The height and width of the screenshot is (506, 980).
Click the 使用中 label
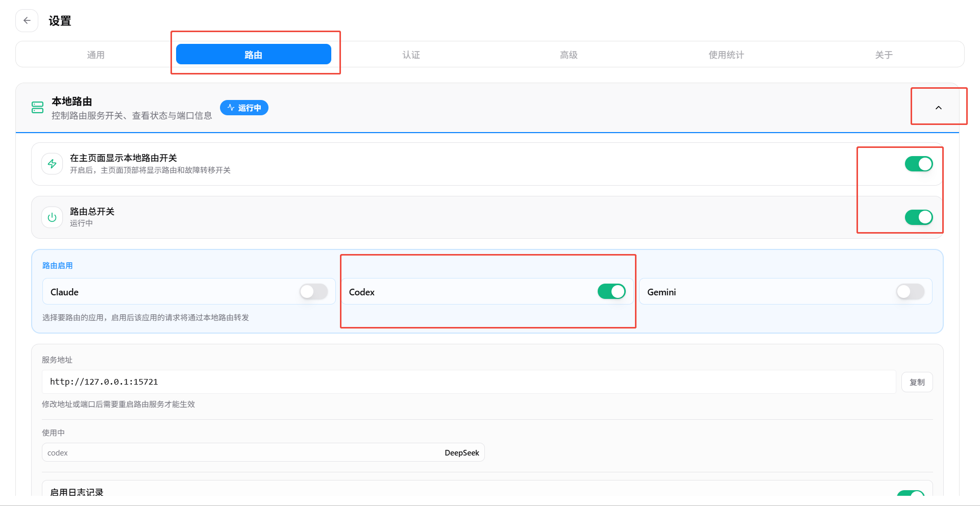[x=53, y=433]
